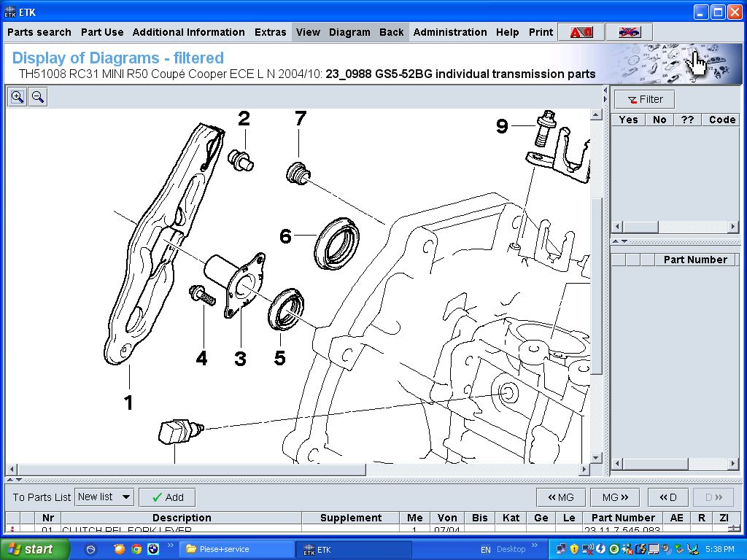747x560 pixels.
Task: Go to next main group MG»
Action: (614, 497)
